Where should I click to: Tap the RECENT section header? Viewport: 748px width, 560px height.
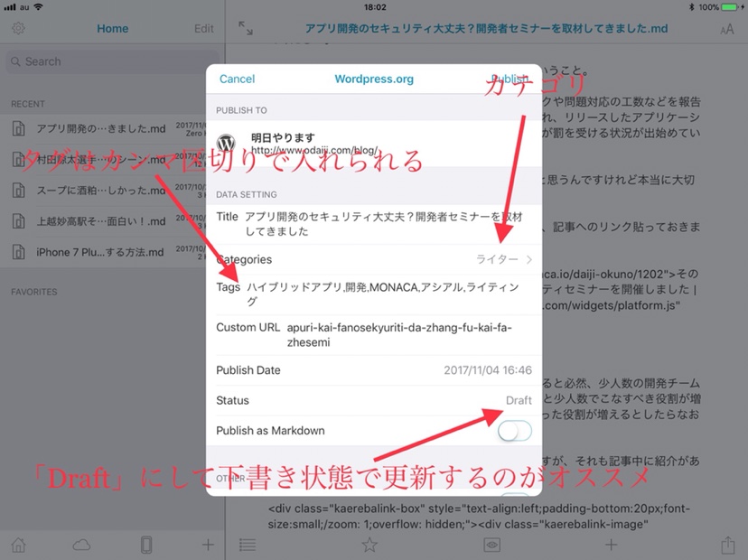click(28, 104)
